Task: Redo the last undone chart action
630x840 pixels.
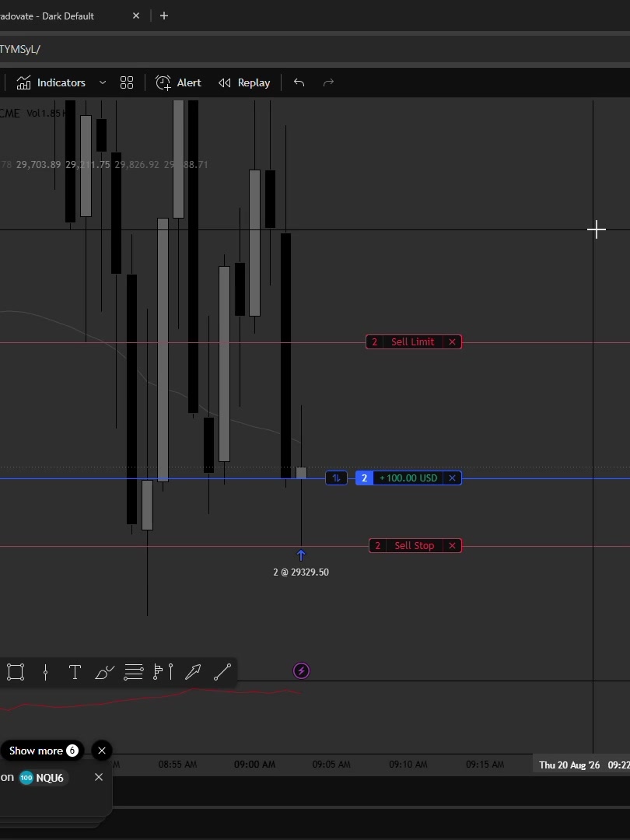Action: point(328,82)
